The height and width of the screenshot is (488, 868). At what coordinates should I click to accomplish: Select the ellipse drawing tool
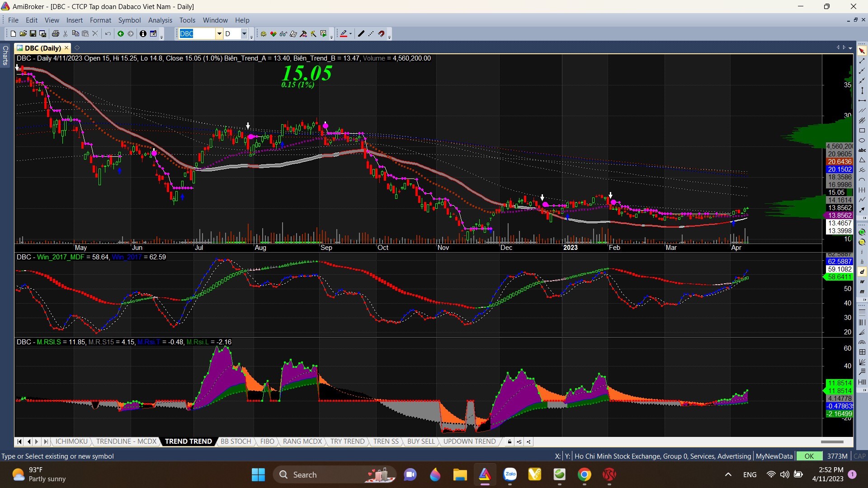tap(862, 140)
